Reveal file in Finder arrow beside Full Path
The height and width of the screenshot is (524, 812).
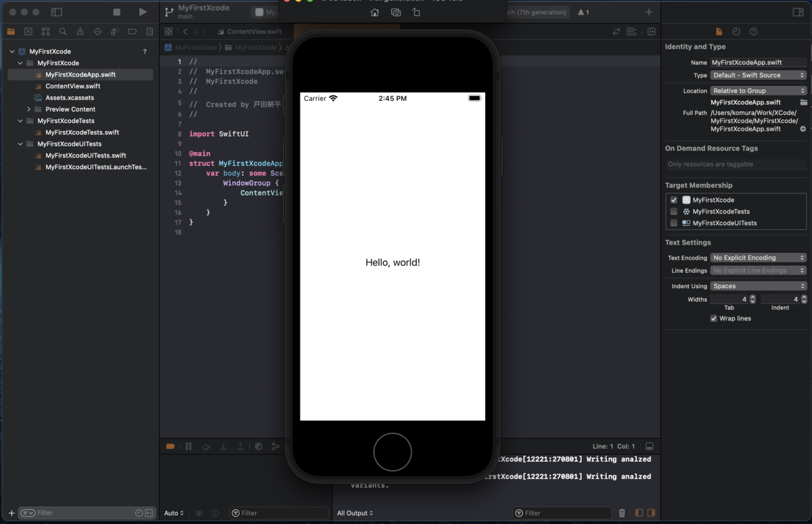803,129
